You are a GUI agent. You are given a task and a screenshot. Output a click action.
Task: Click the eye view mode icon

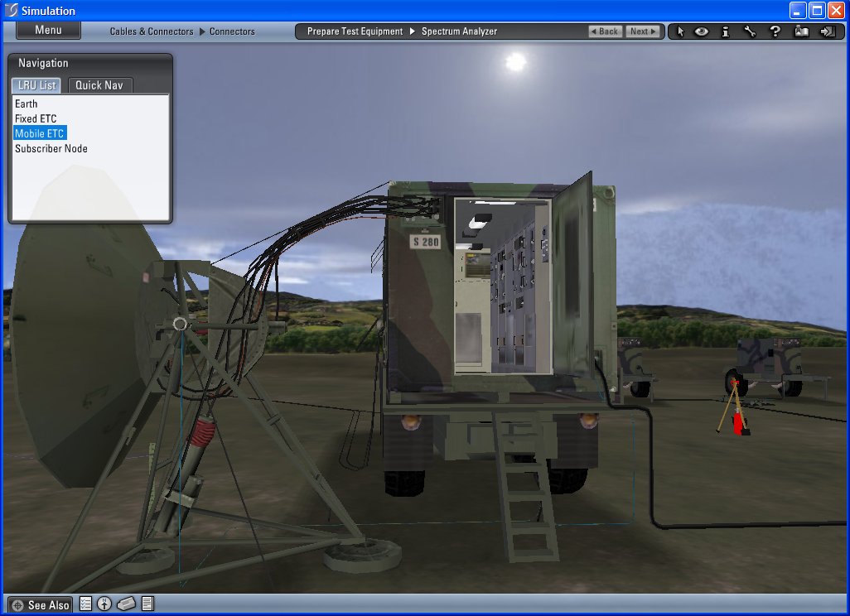coord(702,31)
